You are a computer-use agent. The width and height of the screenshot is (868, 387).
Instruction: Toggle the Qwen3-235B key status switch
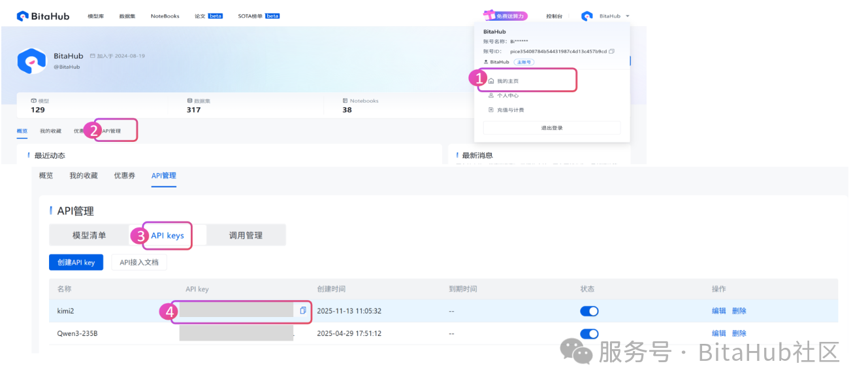tap(589, 333)
